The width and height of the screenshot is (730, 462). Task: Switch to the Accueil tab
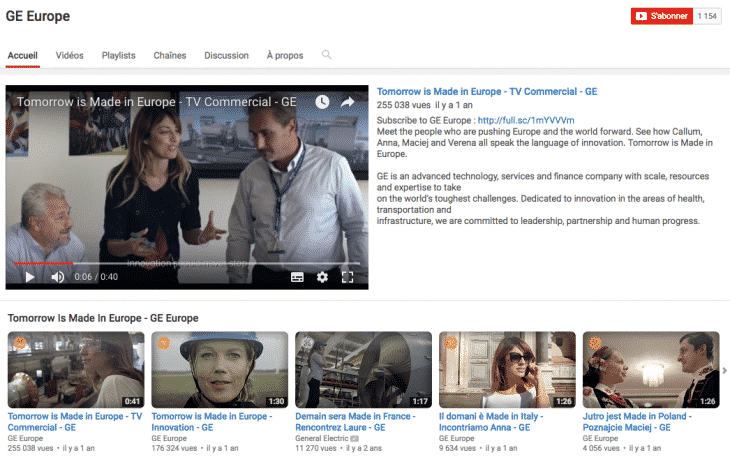tap(22, 55)
